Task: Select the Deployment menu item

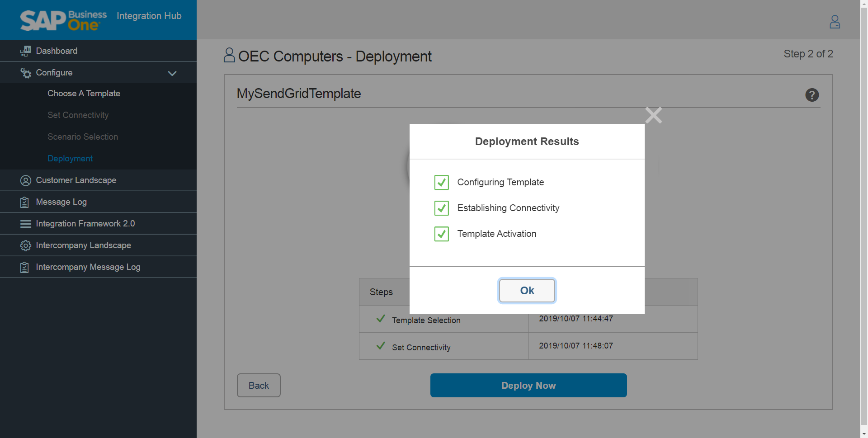Action: point(70,159)
